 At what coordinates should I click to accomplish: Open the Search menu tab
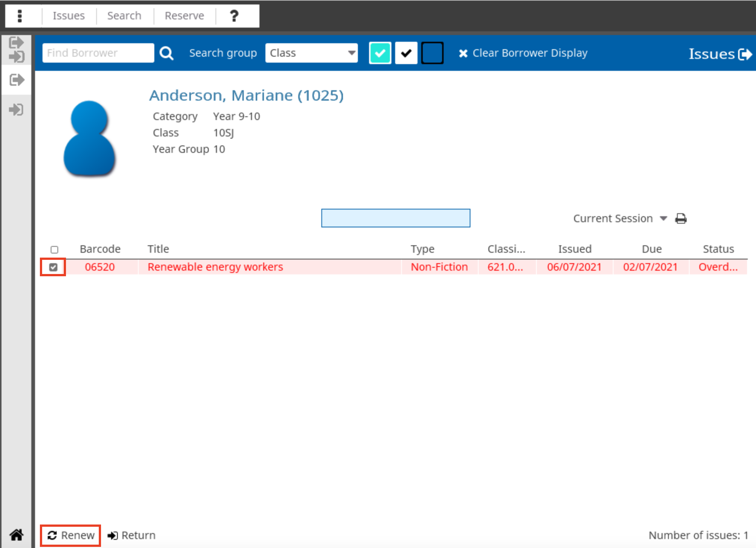(124, 16)
